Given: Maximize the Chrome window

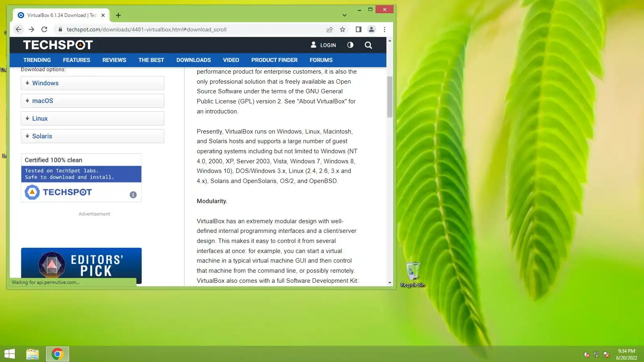Looking at the screenshot, I should (x=370, y=9).
